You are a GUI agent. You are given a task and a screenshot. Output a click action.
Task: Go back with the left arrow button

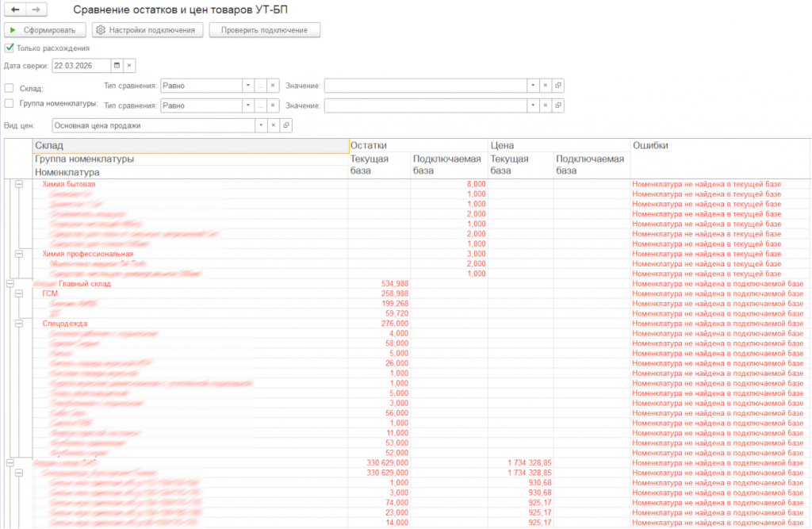[15, 10]
